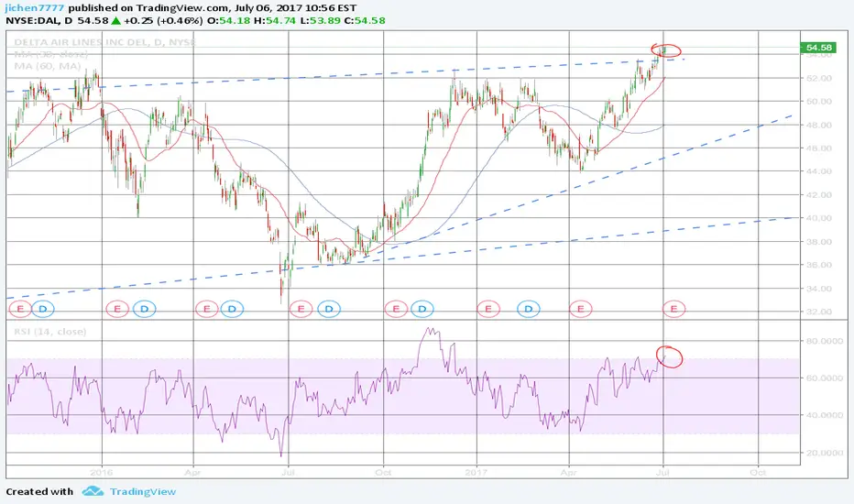Click the C:54.58 close value
Viewport: 854px width, 504px height.
point(363,21)
